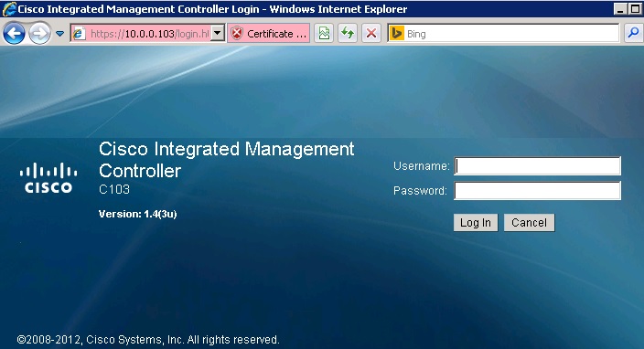Image resolution: width=644 pixels, height=349 pixels.
Task: Click the 'Username:' label
Action: [422, 166]
